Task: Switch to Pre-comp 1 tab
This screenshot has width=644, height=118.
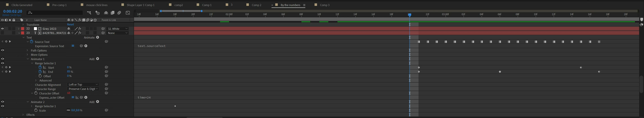Action: (59, 5)
